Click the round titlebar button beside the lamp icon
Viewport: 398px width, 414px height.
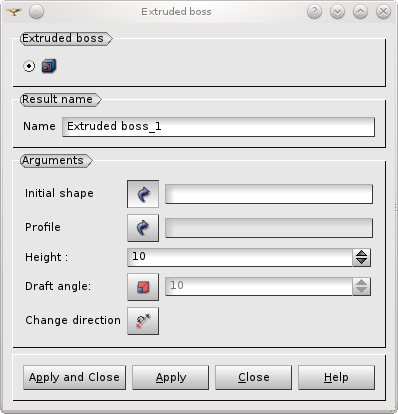36,12
